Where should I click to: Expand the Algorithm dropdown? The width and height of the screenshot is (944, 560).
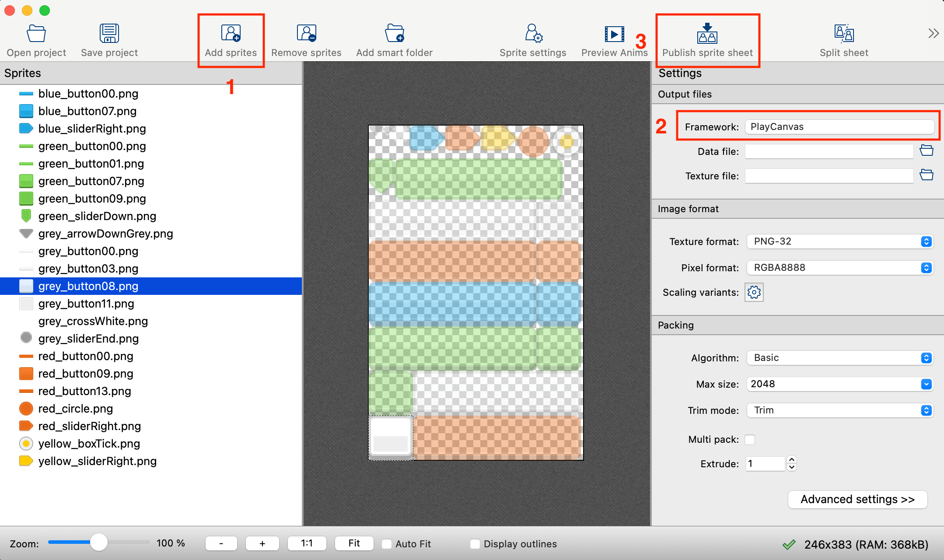(840, 358)
